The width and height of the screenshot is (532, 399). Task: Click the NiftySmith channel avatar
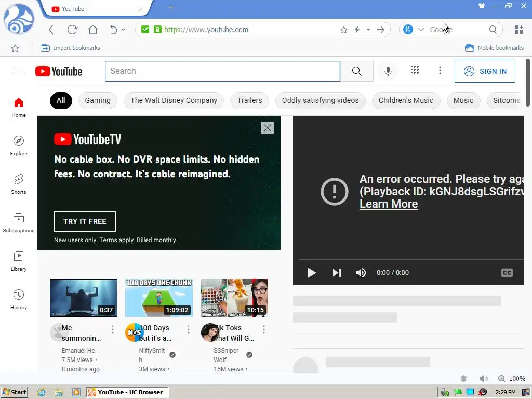pos(135,332)
